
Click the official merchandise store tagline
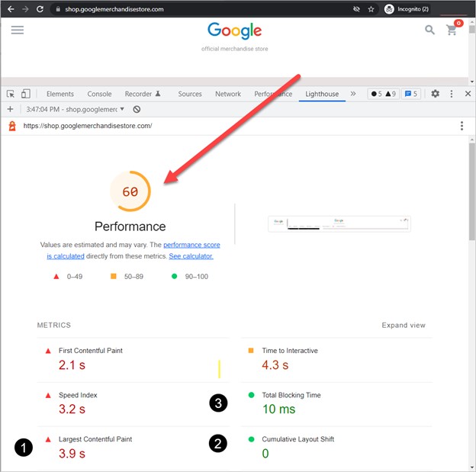click(x=235, y=49)
